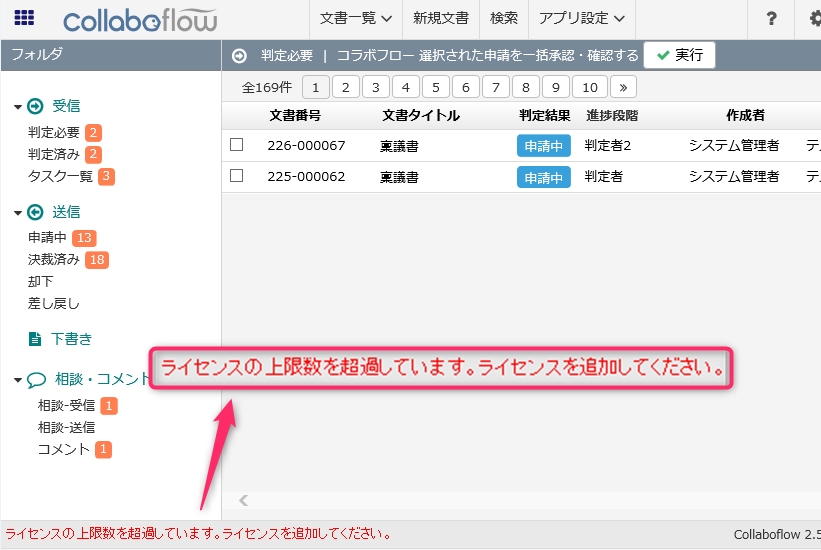
Task: Click 判定者2 progress stage cell
Action: (x=608, y=146)
